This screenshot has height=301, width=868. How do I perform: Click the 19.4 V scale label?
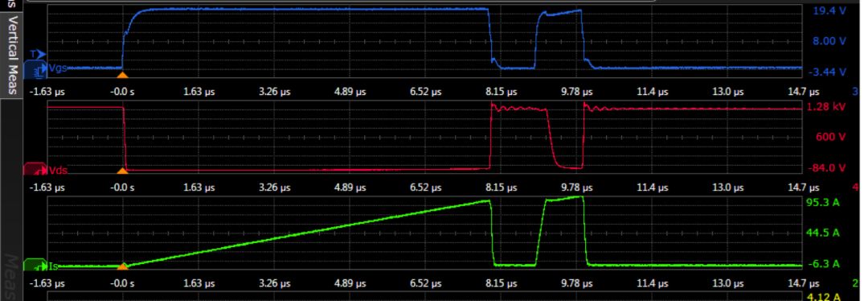click(829, 10)
